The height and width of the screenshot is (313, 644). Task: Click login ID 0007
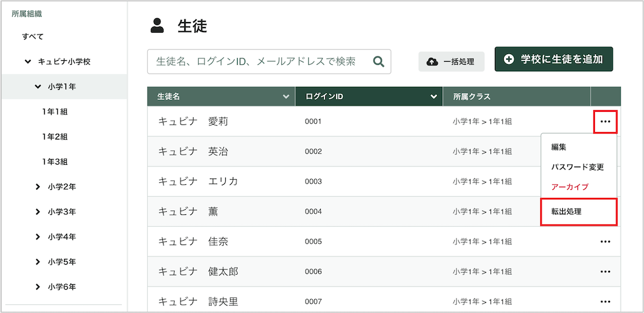[x=313, y=302]
